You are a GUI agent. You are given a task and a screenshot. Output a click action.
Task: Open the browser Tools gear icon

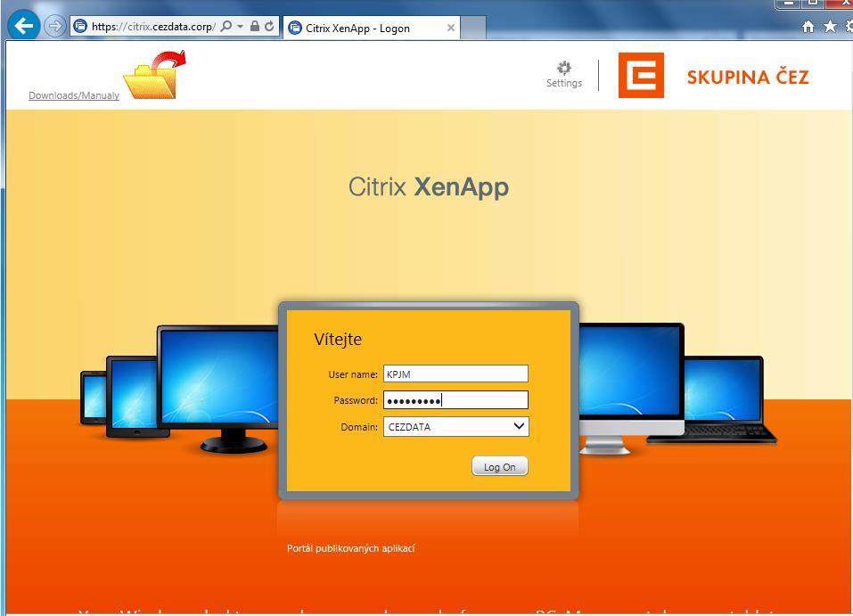coord(849,26)
